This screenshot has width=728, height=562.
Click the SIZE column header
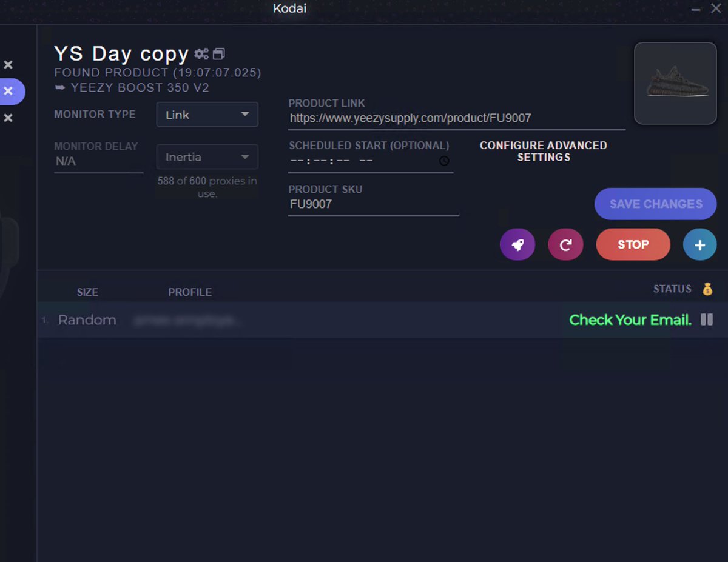87,292
